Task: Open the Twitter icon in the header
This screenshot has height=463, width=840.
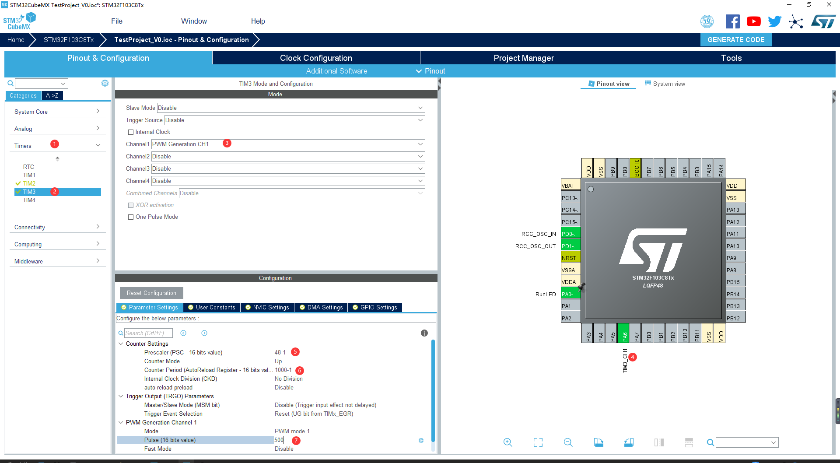Action: pos(775,21)
